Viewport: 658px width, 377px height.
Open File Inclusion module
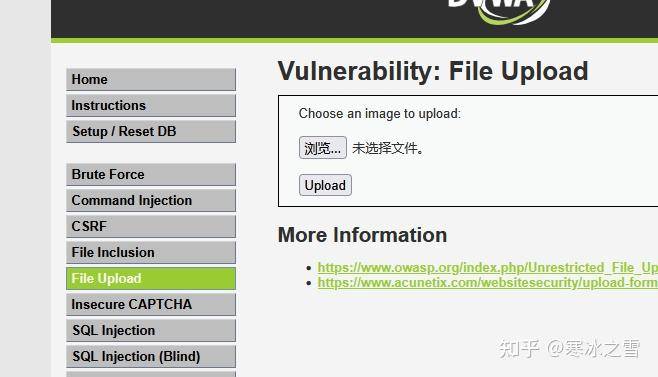click(151, 252)
